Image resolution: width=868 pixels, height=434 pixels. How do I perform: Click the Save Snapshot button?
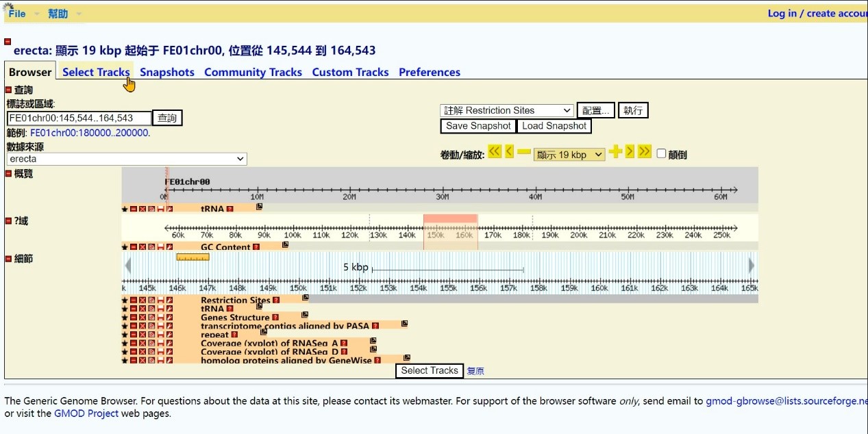point(478,126)
